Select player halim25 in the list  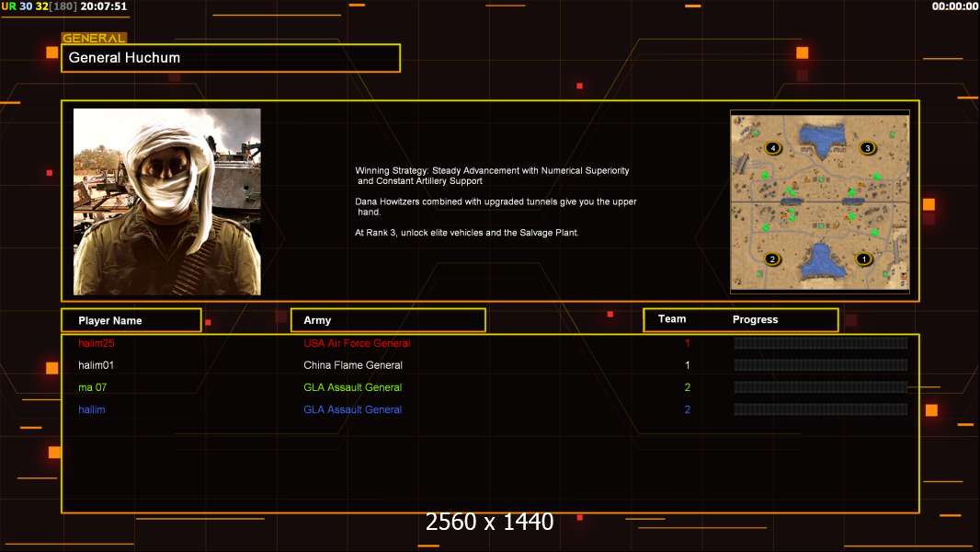pos(96,343)
